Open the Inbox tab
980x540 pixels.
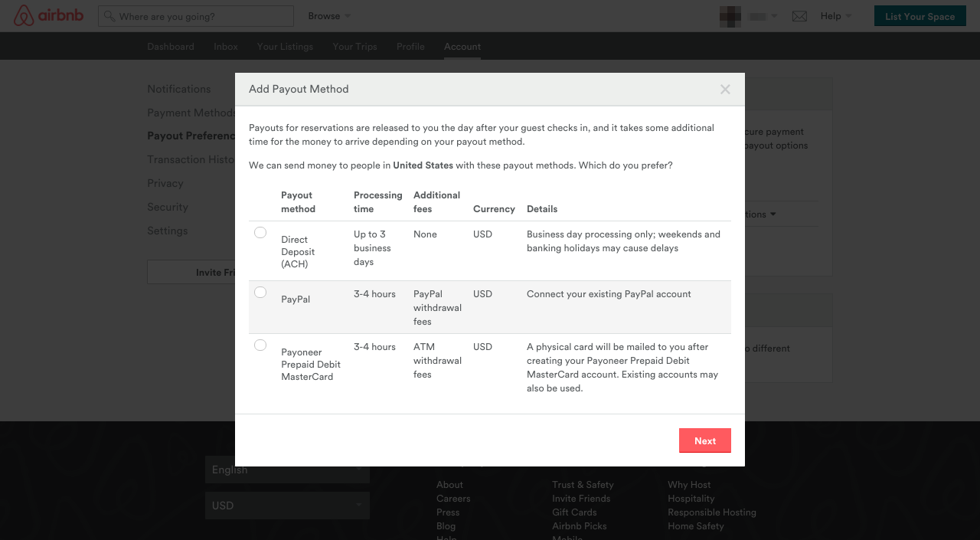pos(226,47)
